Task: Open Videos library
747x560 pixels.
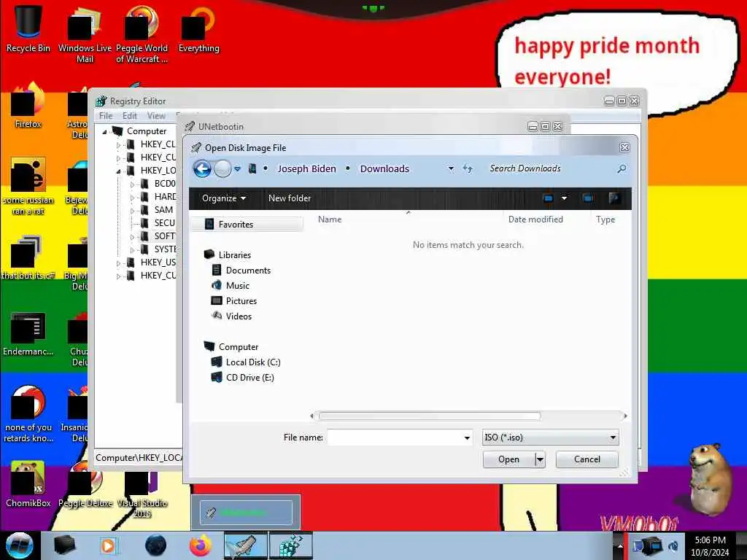Action: coord(239,316)
